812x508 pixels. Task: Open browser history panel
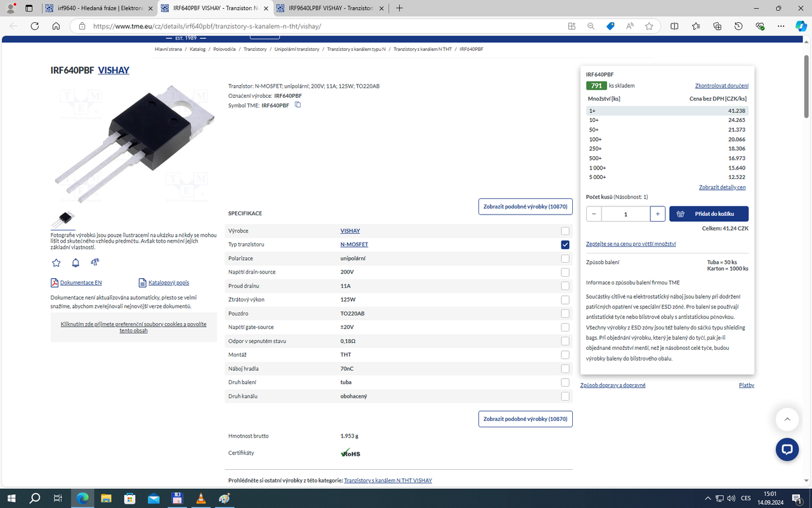pos(738,26)
